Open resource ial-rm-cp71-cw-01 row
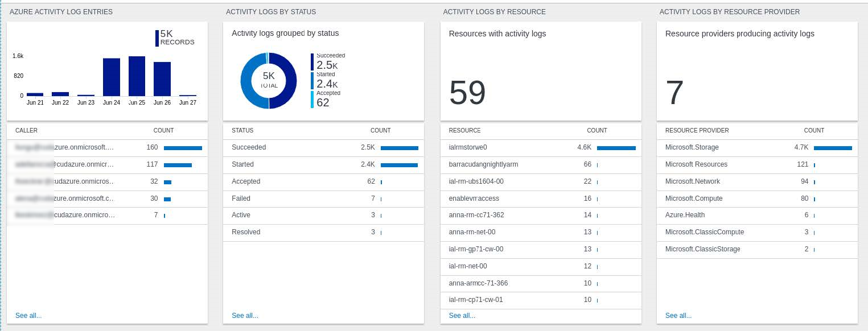 click(x=541, y=300)
